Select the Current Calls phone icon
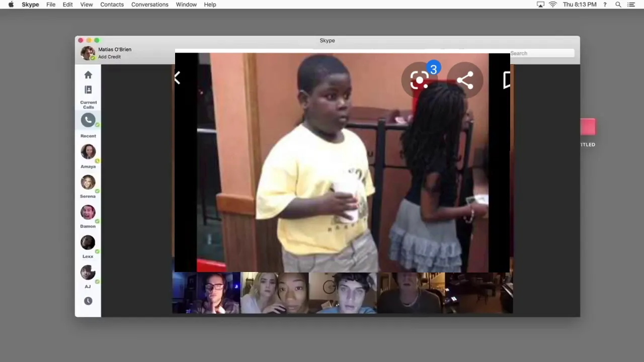This screenshot has width=644, height=362. 88,120
